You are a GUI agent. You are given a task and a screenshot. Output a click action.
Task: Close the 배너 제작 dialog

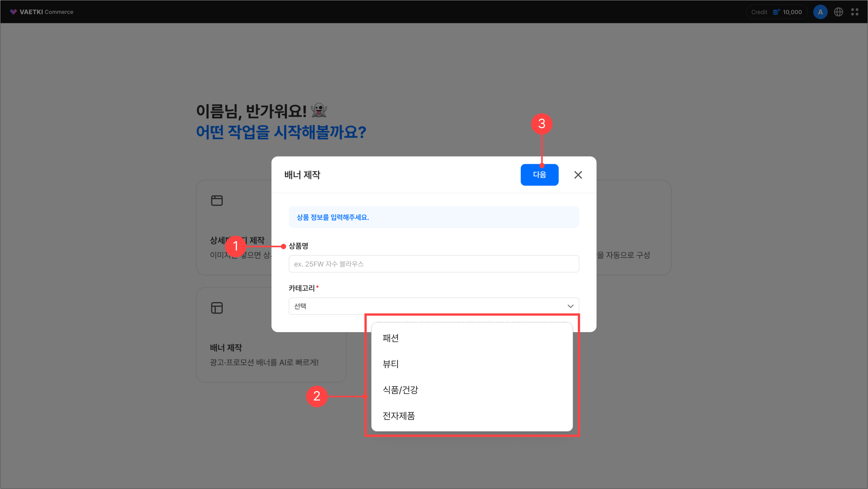click(x=578, y=175)
